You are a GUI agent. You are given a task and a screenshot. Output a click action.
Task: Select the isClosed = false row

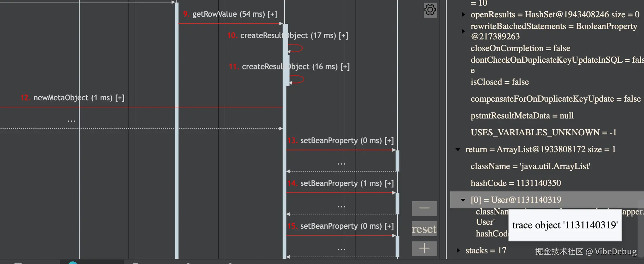coord(500,82)
